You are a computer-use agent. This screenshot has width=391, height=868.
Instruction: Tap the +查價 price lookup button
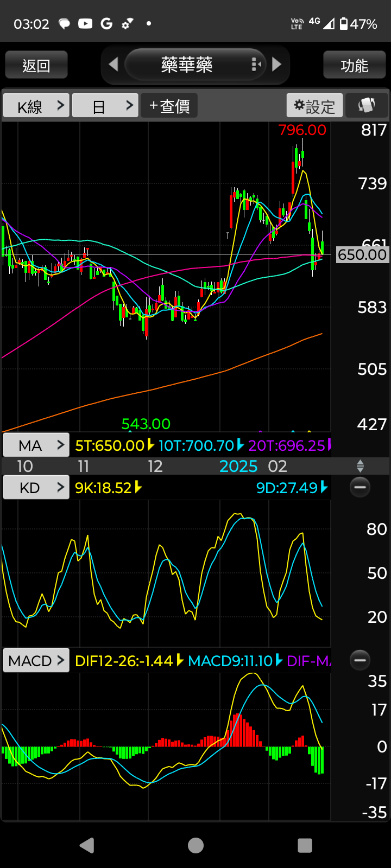click(169, 106)
